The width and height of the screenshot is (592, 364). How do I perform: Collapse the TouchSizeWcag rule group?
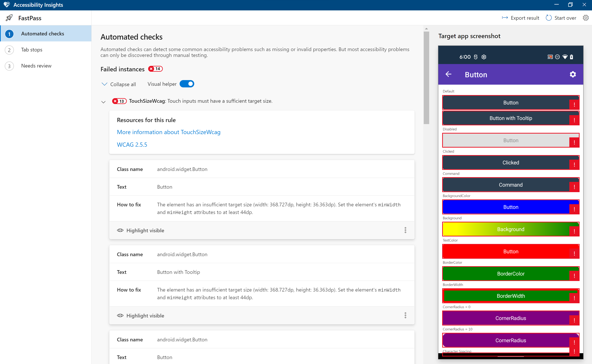(103, 102)
